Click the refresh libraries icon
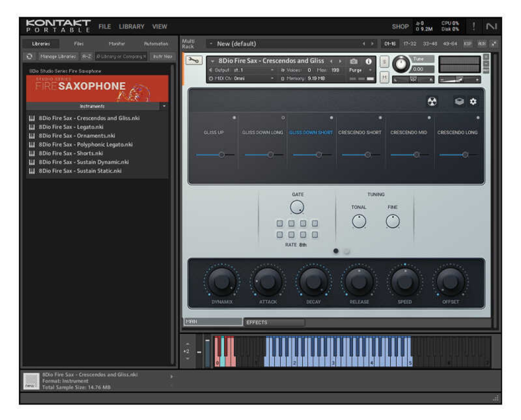This screenshot has height=420, width=521. pyautogui.click(x=29, y=56)
